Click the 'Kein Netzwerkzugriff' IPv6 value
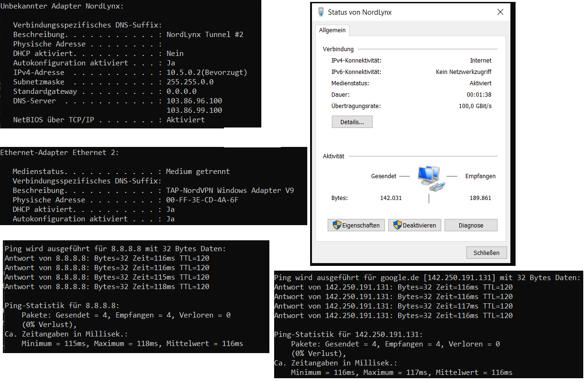 tap(463, 72)
